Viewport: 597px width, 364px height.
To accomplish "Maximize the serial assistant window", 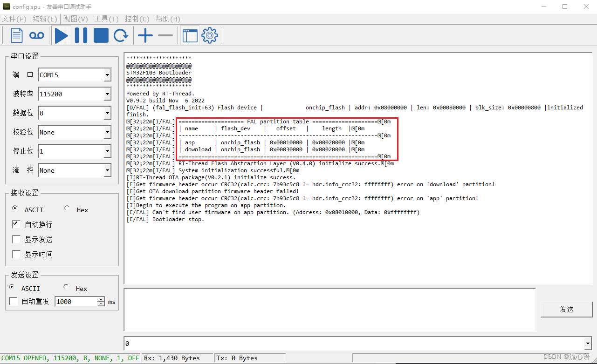I will pyautogui.click(x=565, y=7).
